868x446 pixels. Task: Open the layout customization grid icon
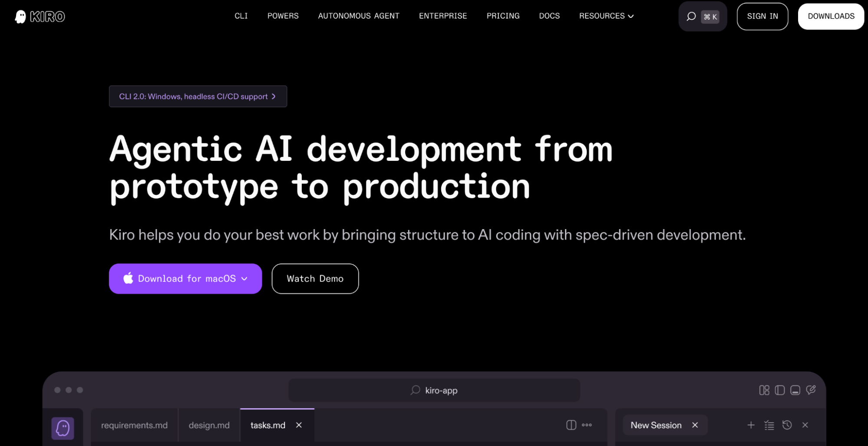click(764, 390)
